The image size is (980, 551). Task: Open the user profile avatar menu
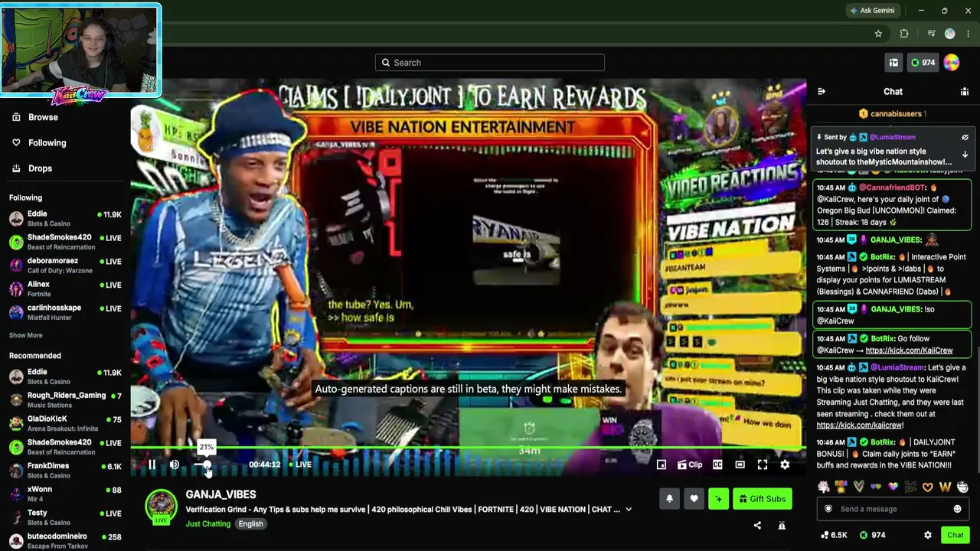tap(952, 63)
